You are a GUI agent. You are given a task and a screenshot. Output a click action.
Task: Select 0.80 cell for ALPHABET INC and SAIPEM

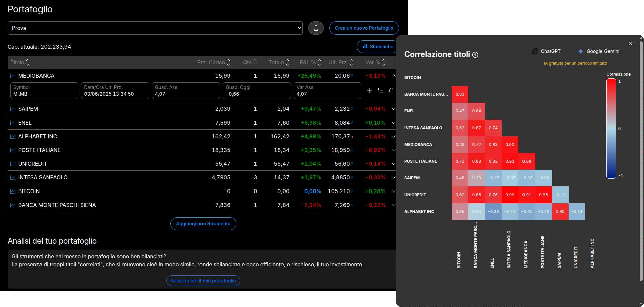[560, 212]
